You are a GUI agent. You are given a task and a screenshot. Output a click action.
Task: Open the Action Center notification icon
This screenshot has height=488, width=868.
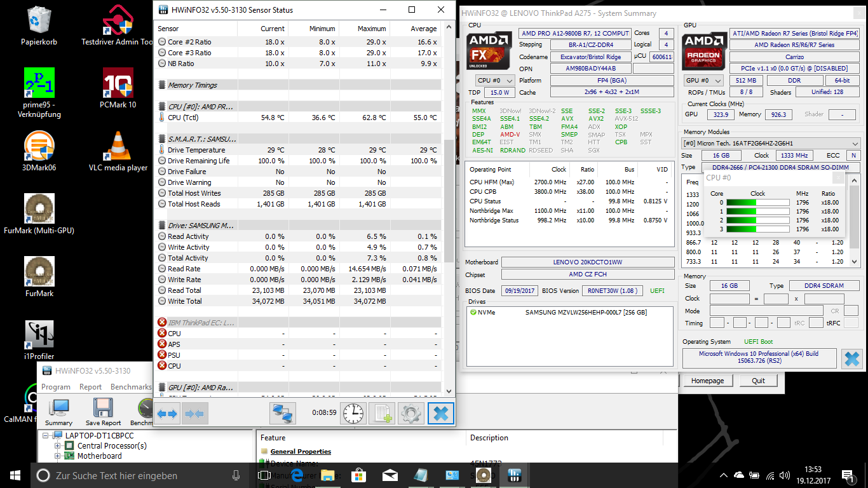[x=848, y=475]
